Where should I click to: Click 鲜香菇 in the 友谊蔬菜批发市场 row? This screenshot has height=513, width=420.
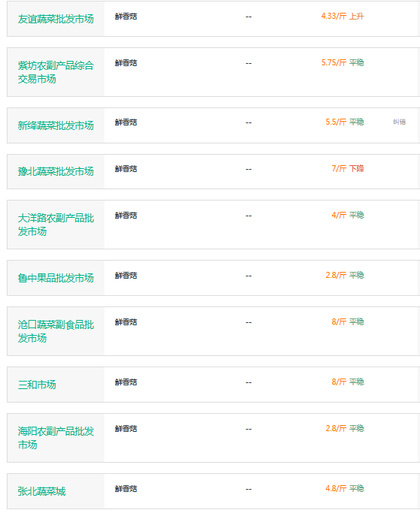pos(125,17)
